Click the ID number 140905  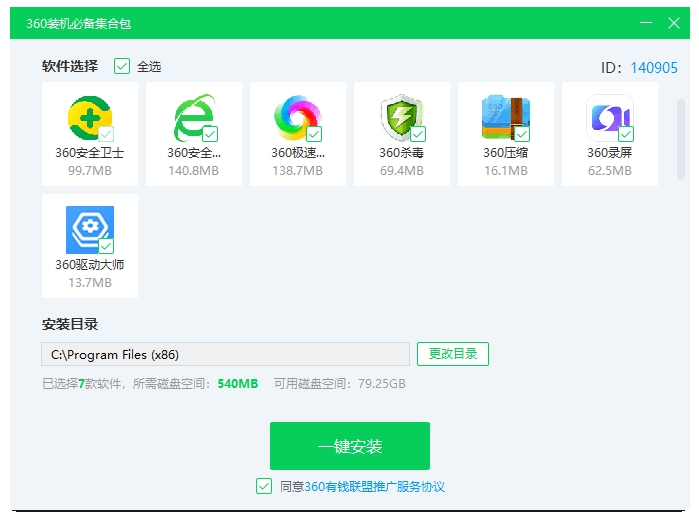[654, 68]
